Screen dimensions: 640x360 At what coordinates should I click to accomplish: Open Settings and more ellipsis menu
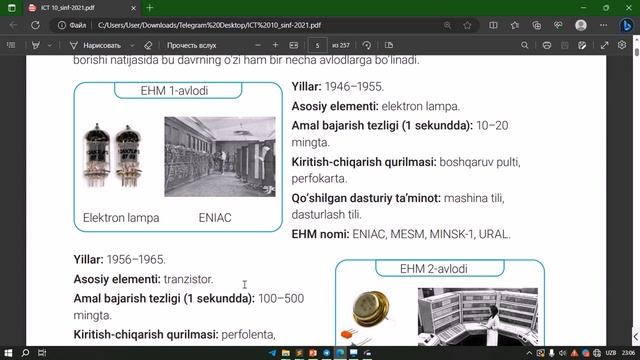coord(603,25)
